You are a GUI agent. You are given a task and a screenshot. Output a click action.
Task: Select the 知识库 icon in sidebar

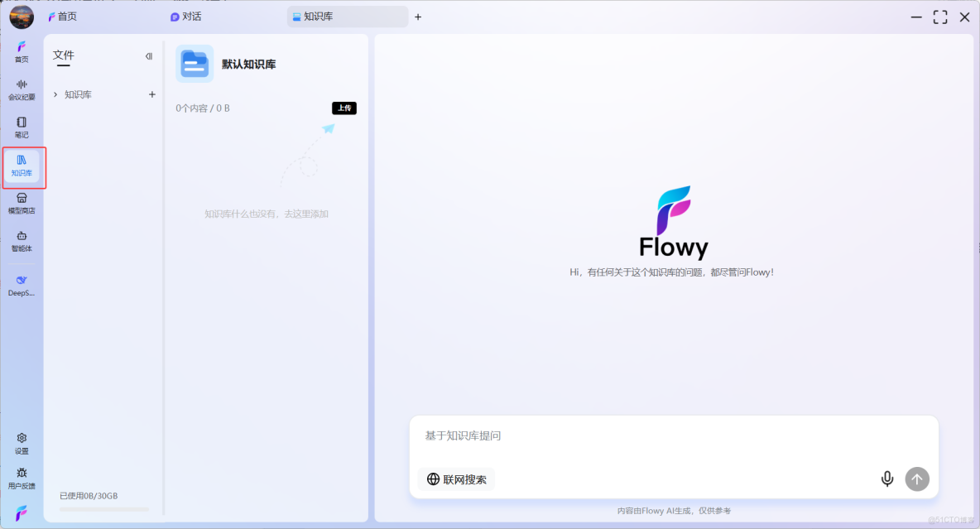[22, 167]
